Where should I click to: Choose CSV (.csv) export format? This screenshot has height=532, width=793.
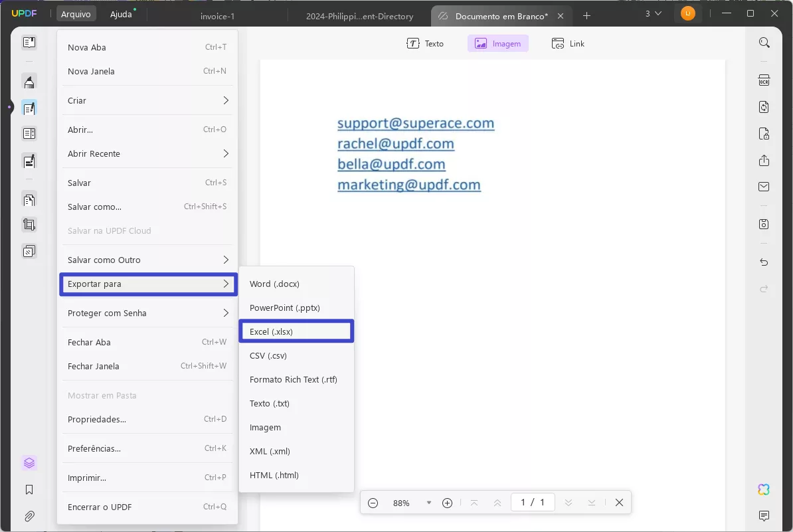click(296, 356)
